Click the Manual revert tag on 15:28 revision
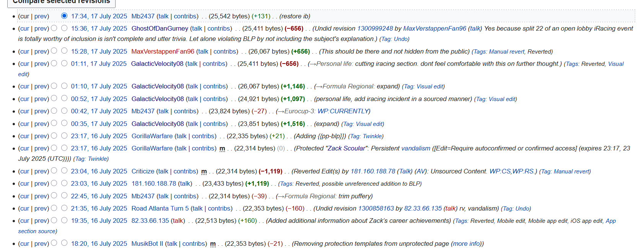 pos(507,52)
